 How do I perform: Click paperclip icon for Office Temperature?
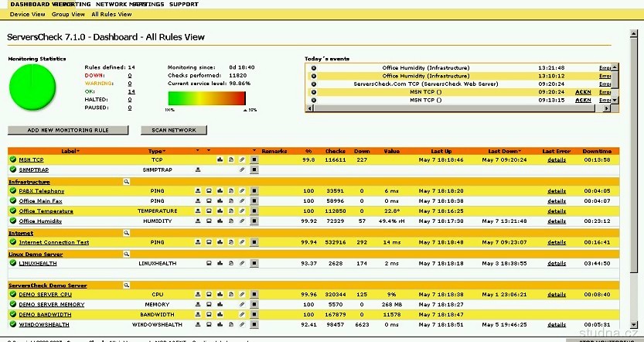click(x=242, y=211)
